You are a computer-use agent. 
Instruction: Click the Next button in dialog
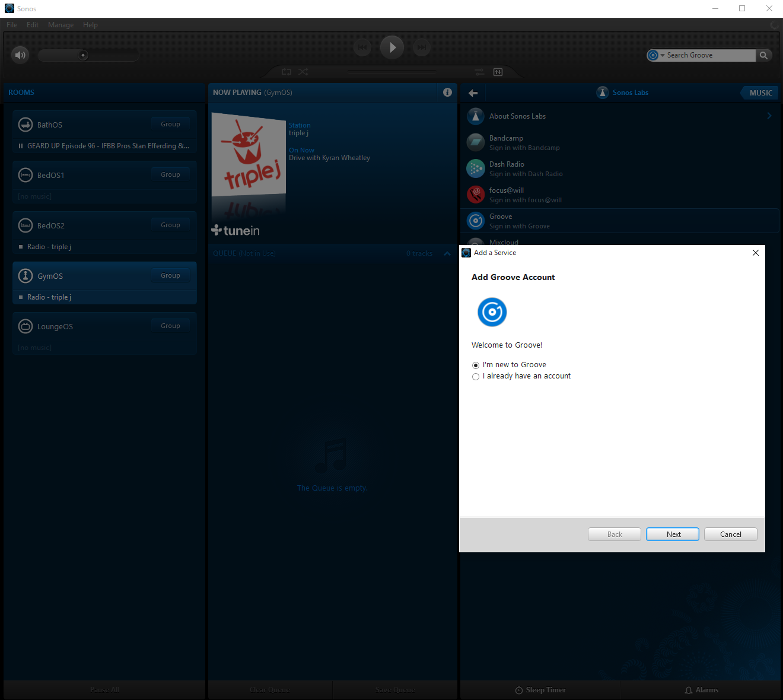click(x=673, y=534)
